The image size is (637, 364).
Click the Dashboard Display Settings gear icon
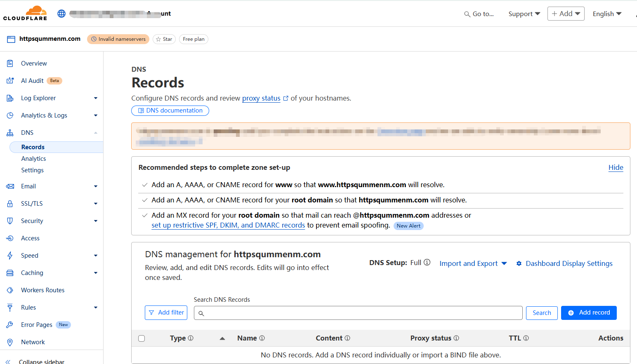click(519, 263)
